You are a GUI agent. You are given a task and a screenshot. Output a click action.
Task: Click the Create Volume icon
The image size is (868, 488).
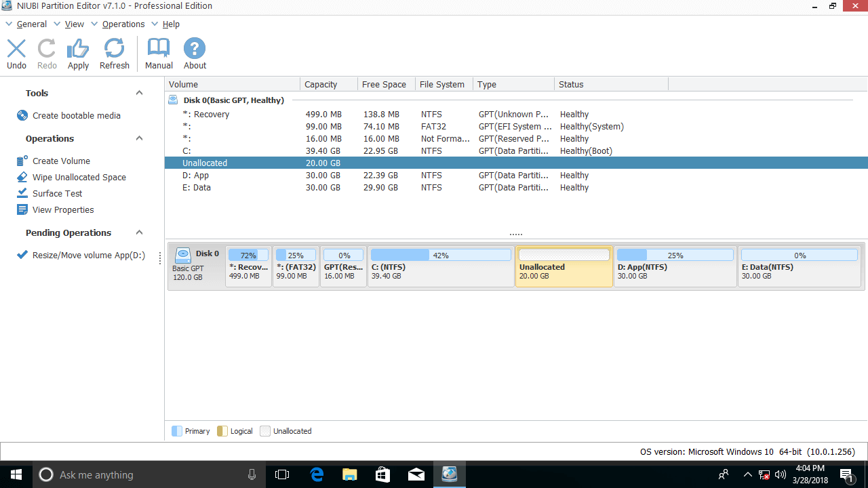pyautogui.click(x=22, y=161)
